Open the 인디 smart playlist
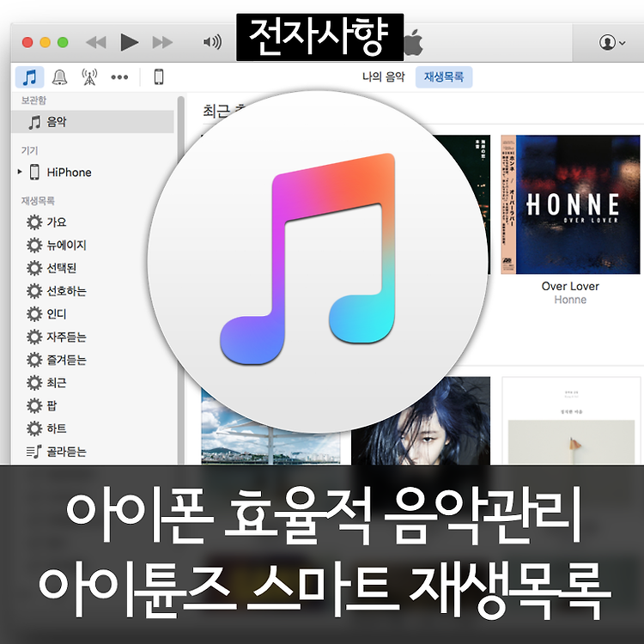 [57, 314]
